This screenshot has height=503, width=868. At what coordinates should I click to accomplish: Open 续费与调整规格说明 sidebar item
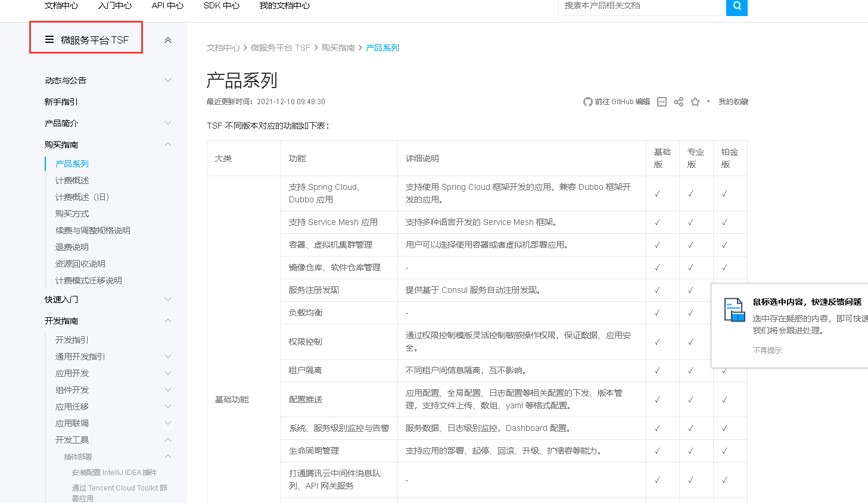tap(93, 230)
